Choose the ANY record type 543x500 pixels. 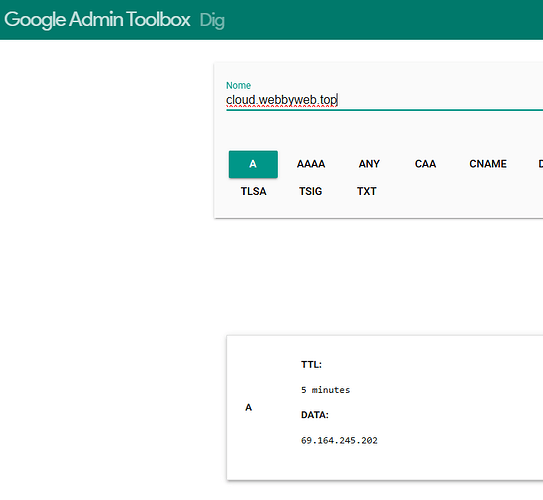369,164
